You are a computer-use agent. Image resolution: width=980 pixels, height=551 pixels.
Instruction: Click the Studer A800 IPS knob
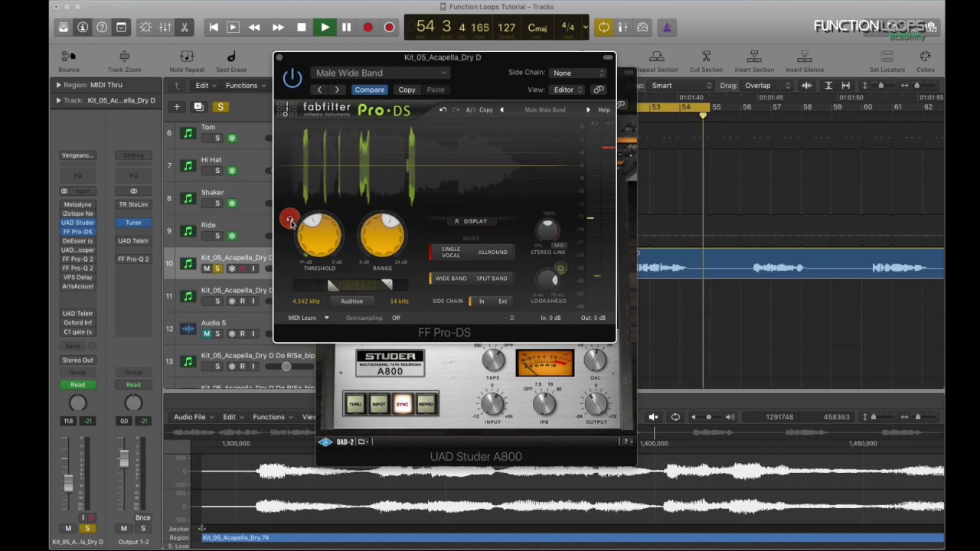(x=544, y=403)
